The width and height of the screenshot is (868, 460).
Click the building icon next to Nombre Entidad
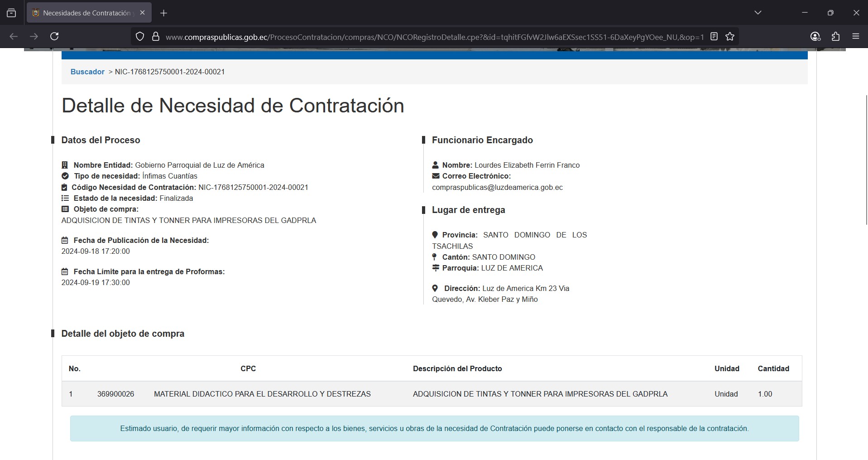65,165
